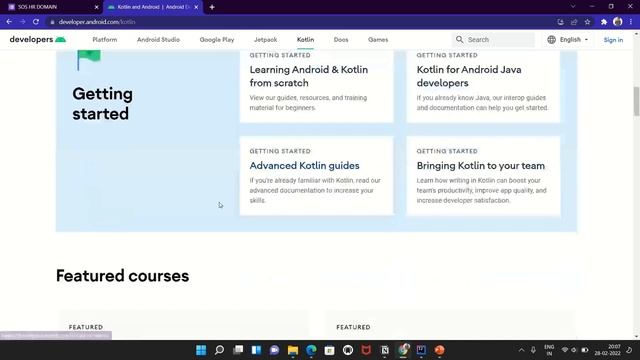Click the Sign in link
This screenshot has height=360, width=640.
pyautogui.click(x=613, y=40)
